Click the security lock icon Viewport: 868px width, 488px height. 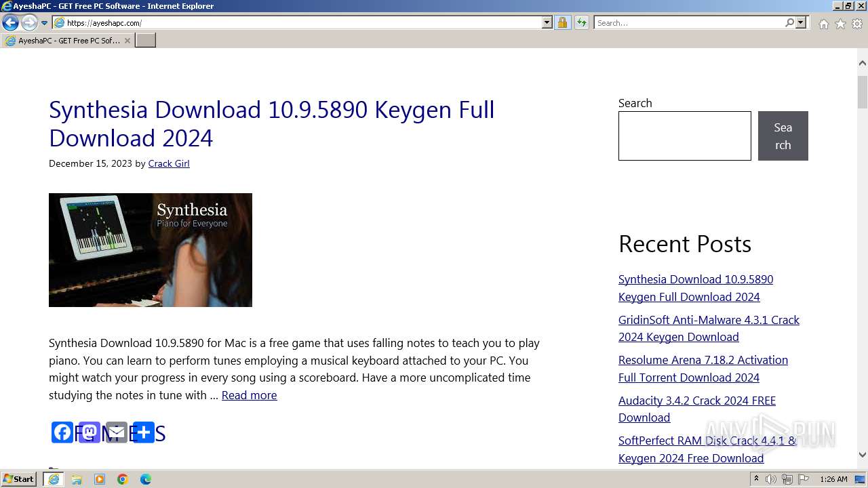[x=562, y=22]
